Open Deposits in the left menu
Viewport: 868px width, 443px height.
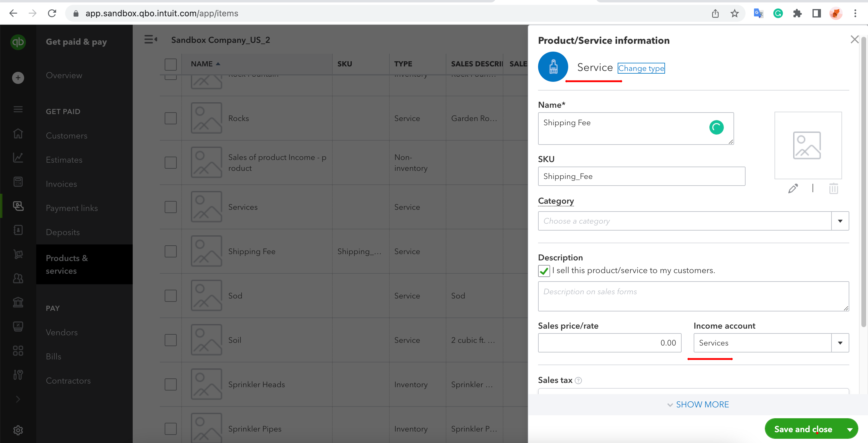(x=63, y=232)
